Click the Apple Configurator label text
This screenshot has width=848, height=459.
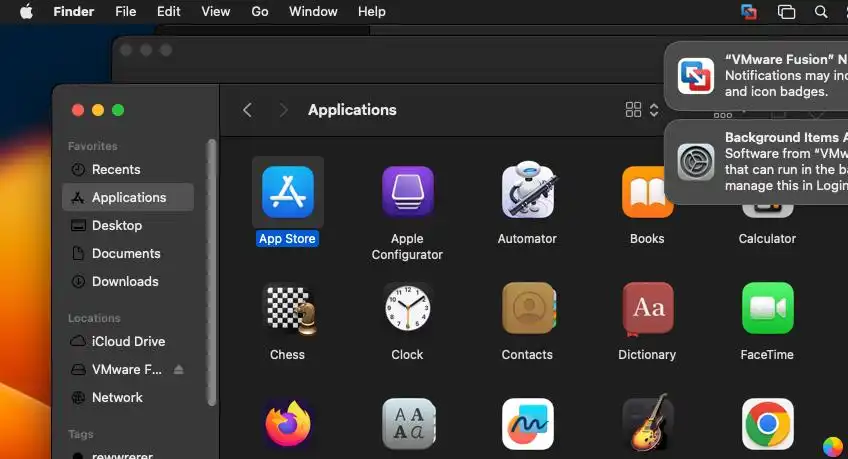coord(407,247)
